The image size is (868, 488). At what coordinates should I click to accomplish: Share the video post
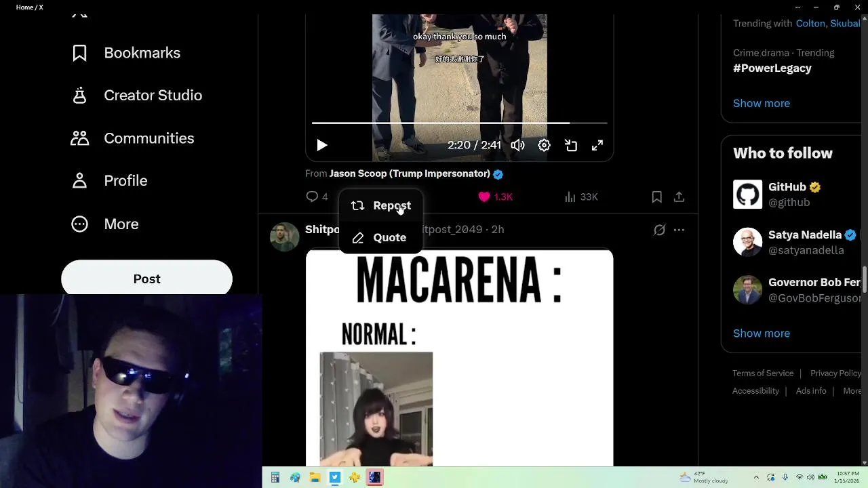(679, 197)
